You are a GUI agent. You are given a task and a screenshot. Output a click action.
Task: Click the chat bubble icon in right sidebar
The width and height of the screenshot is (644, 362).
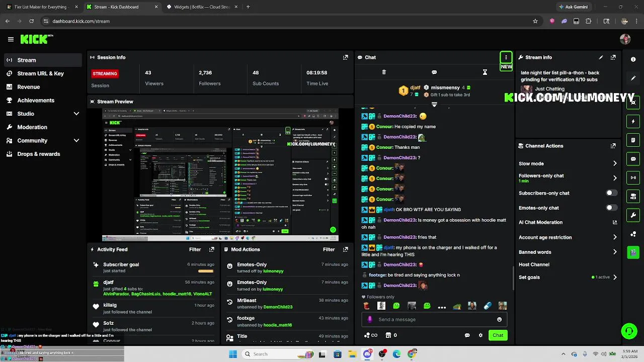point(633,159)
